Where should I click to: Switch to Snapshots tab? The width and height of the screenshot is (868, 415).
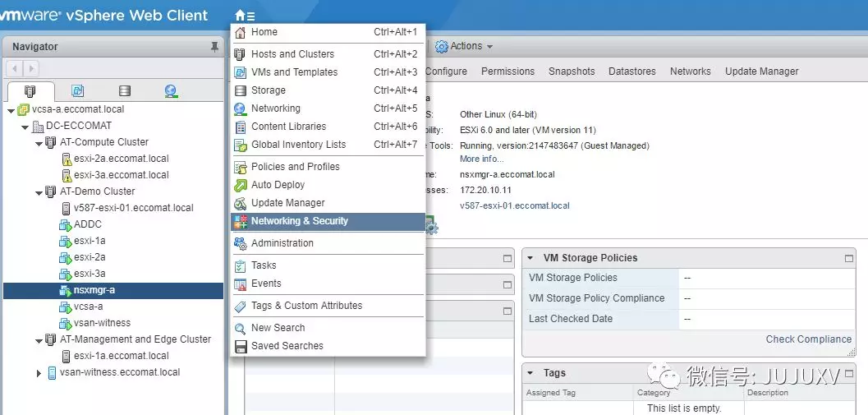(x=572, y=71)
